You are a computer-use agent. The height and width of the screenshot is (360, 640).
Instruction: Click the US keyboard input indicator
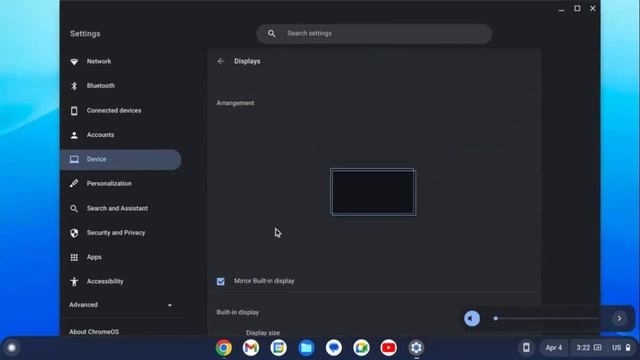pos(616,348)
